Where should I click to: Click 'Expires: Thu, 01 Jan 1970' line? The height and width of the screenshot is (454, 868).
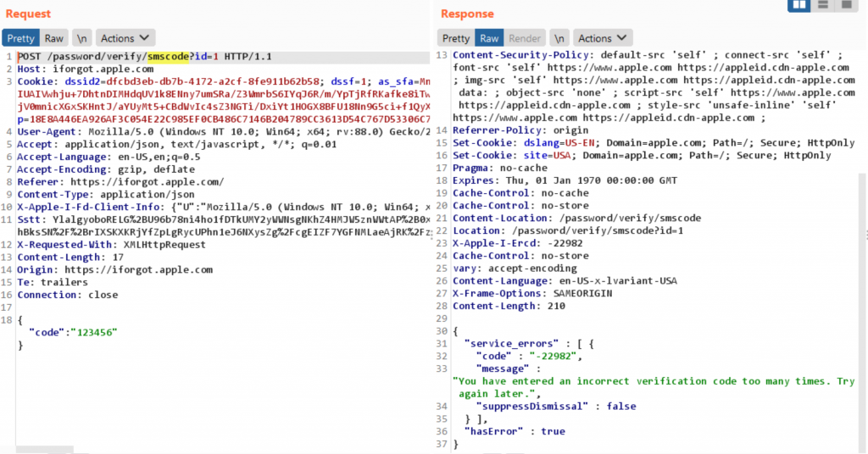pyautogui.click(x=565, y=180)
